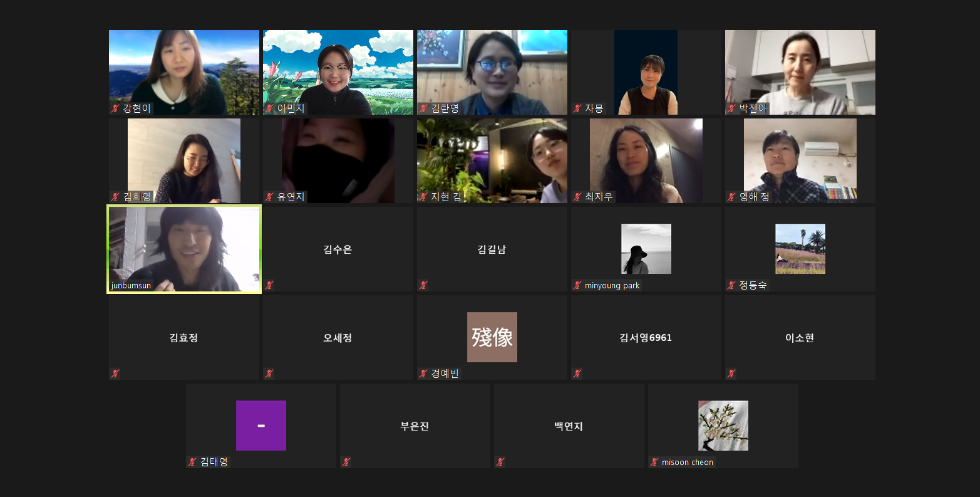Click the muted mic icon next to 이민지

click(x=269, y=108)
